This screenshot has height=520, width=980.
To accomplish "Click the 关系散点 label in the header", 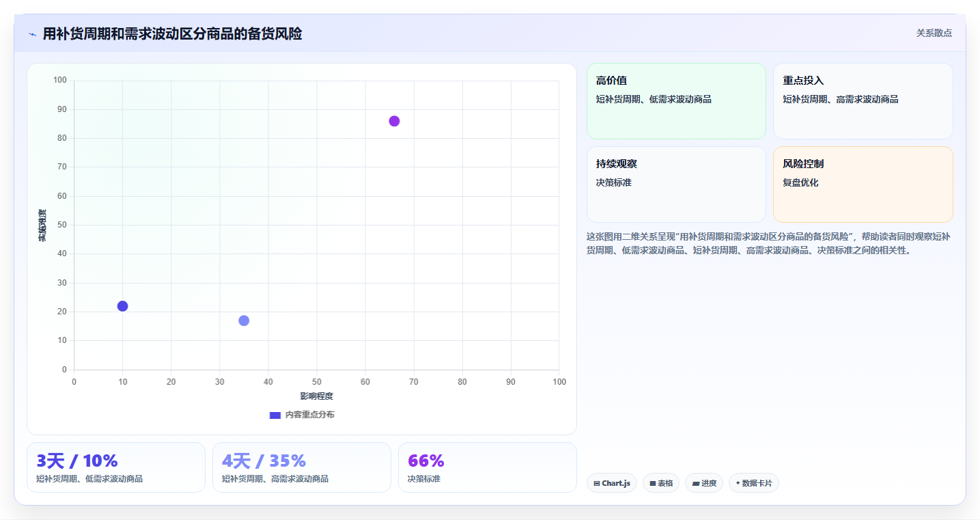I will click(934, 33).
